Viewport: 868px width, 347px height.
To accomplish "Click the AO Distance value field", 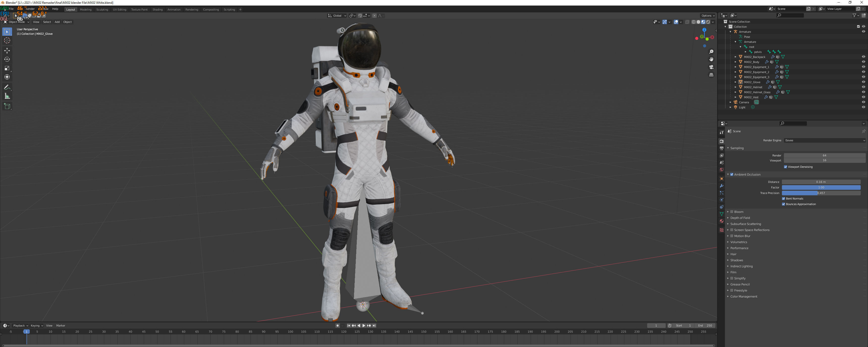I will click(821, 182).
